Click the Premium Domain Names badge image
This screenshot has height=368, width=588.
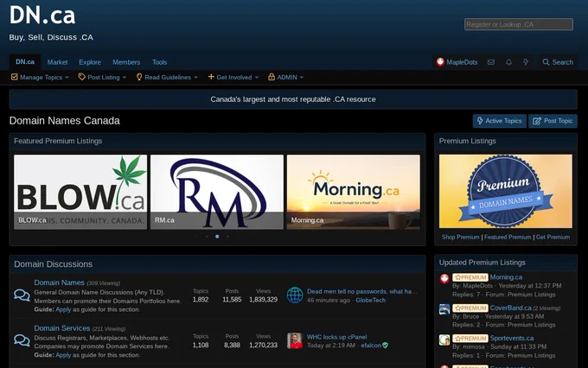point(506,191)
